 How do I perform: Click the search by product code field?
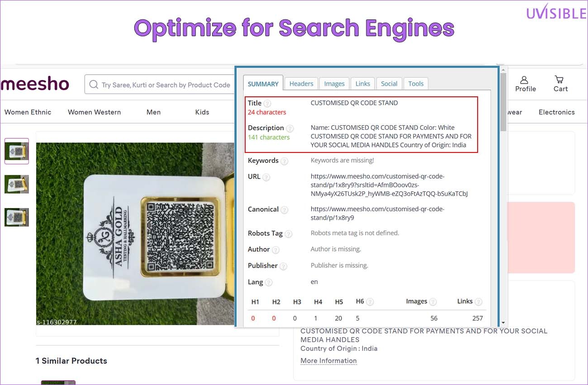coord(160,85)
